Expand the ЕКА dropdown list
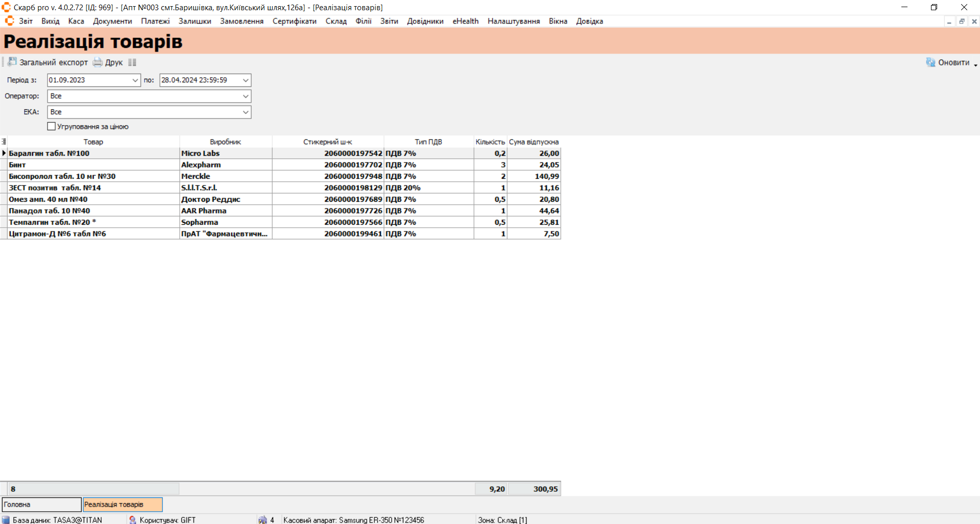 coord(246,112)
